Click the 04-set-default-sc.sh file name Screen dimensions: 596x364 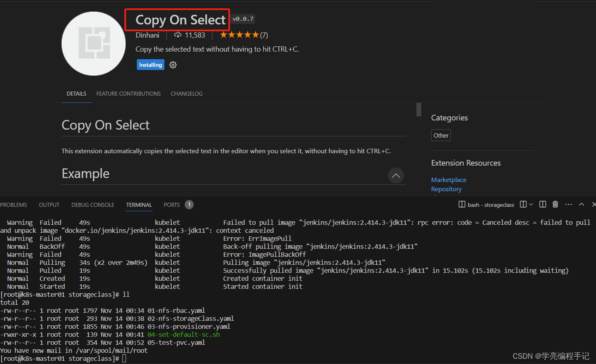(184, 334)
